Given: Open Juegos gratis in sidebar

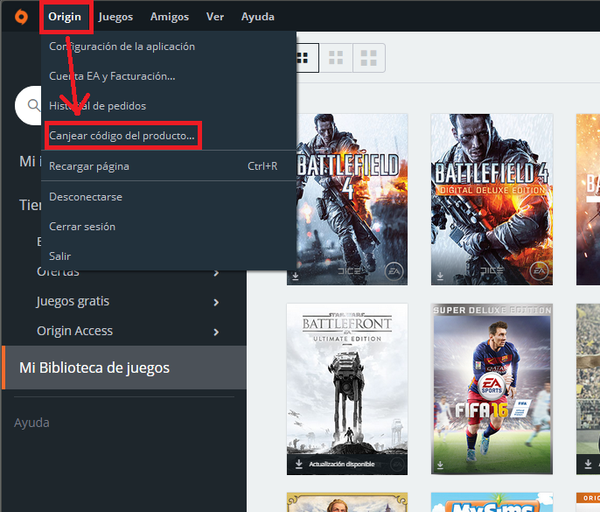Looking at the screenshot, I should [73, 301].
